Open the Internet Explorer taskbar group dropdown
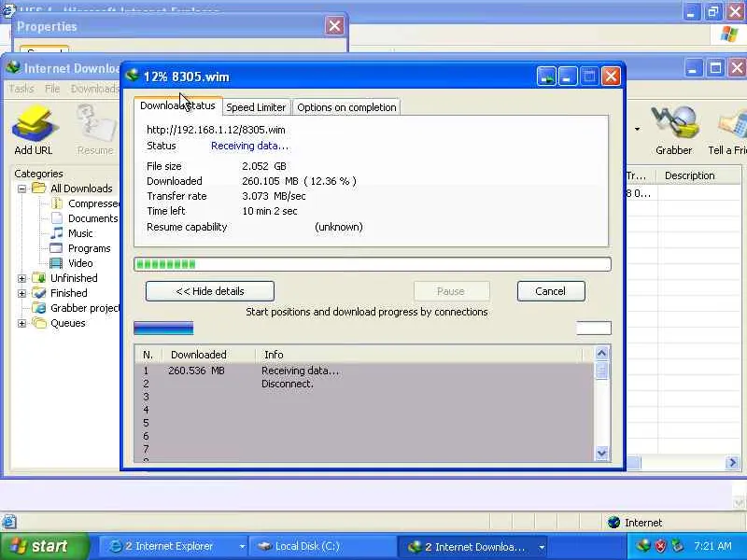 pos(242,547)
